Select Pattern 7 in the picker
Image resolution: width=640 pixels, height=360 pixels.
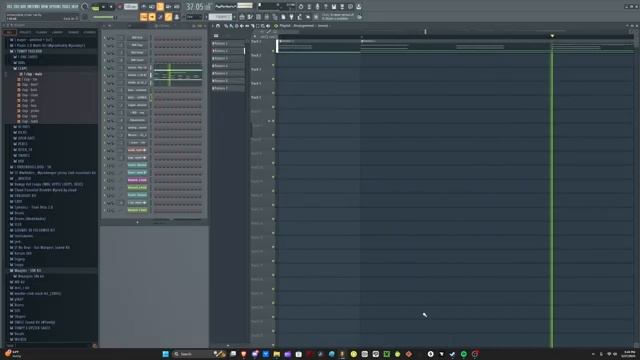tap(228, 88)
